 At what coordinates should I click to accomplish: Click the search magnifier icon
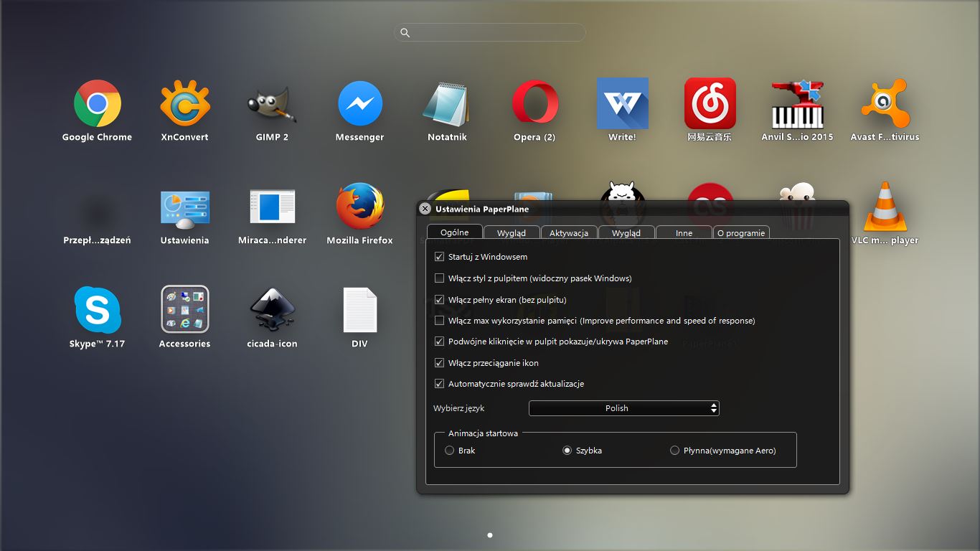tap(405, 33)
